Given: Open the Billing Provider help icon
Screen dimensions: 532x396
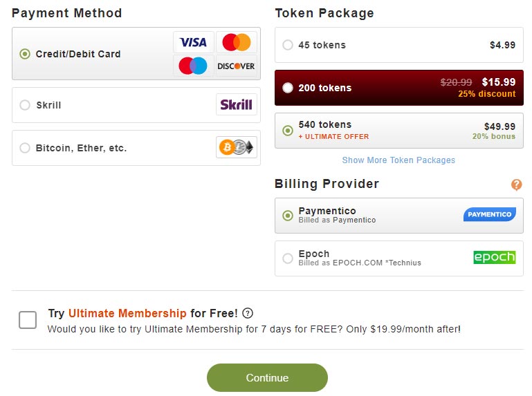Looking at the screenshot, I should pyautogui.click(x=516, y=185).
